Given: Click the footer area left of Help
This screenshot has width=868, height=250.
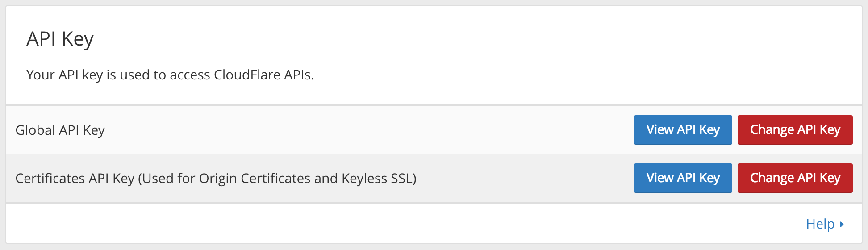Looking at the screenshot, I should pos(402,224).
